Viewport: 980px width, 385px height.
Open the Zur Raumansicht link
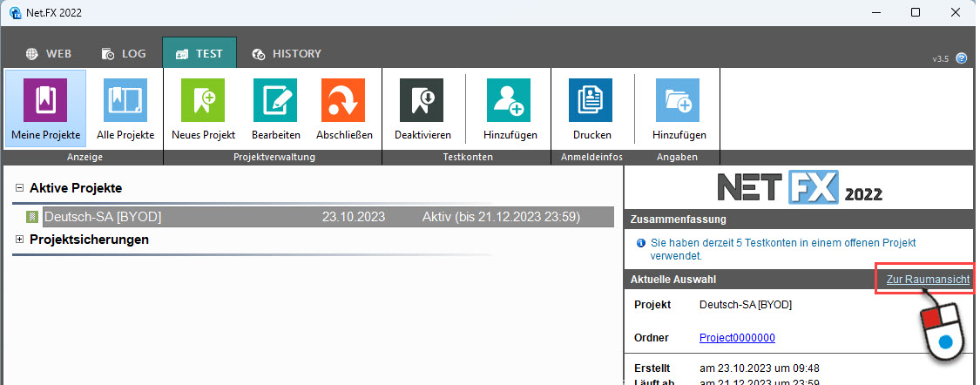[928, 280]
